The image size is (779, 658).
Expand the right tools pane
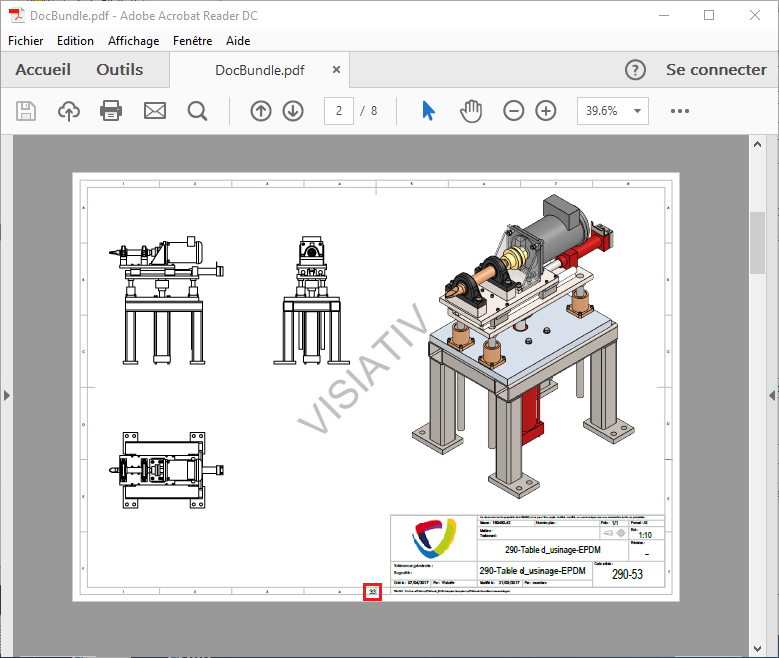coord(772,396)
